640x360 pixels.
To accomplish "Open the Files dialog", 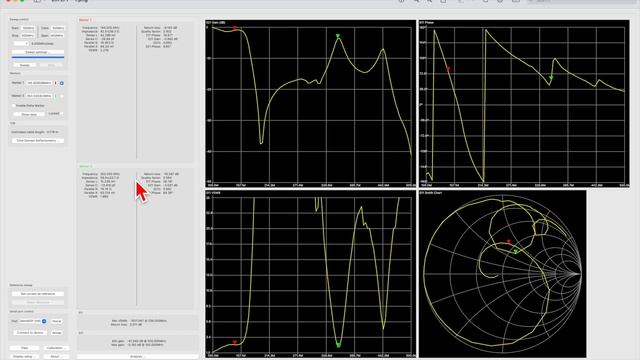I will [24, 348].
